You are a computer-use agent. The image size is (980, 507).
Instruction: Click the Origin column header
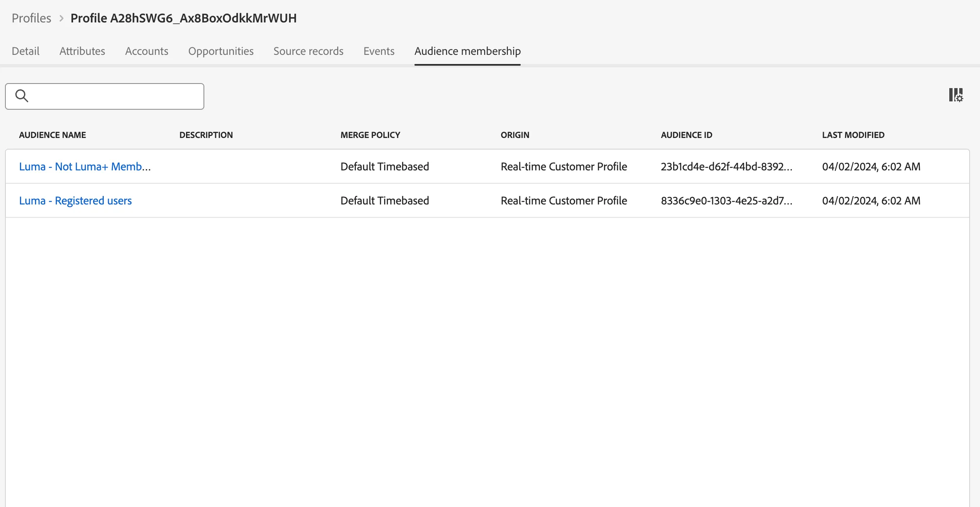pos(515,135)
